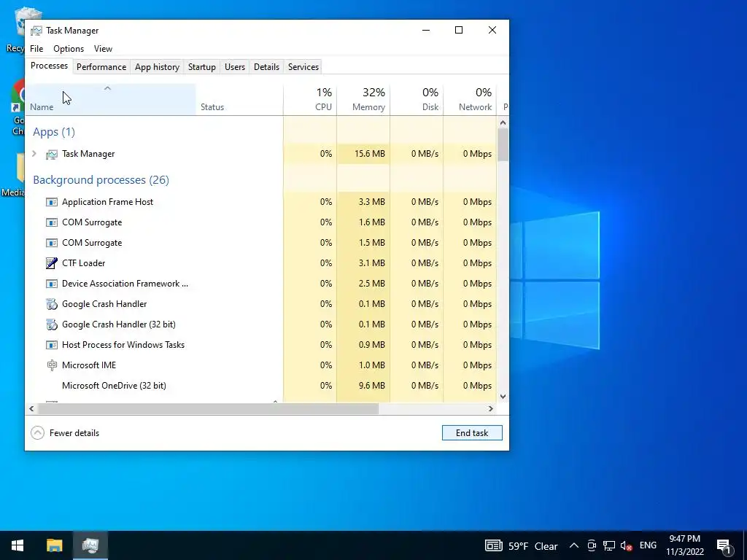The image size is (747, 560).
Task: Switch to the Startup tab
Action: 202,67
